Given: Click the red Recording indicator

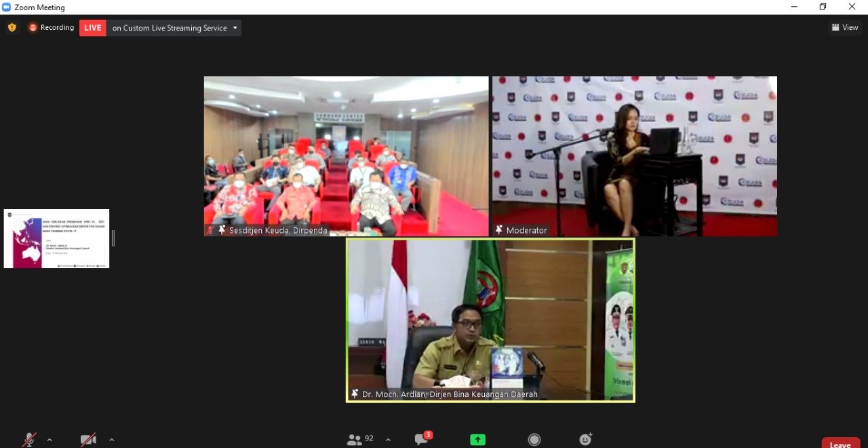Looking at the screenshot, I should tap(52, 28).
